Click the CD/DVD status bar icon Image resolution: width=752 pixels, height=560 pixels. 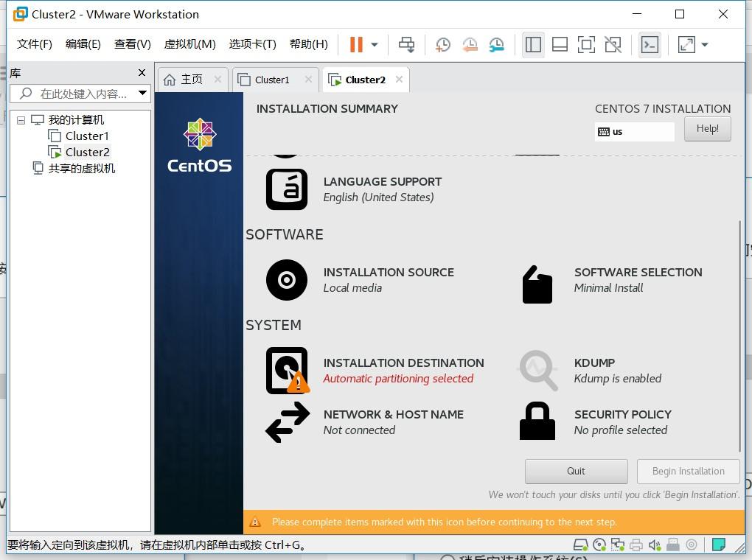[x=599, y=545]
